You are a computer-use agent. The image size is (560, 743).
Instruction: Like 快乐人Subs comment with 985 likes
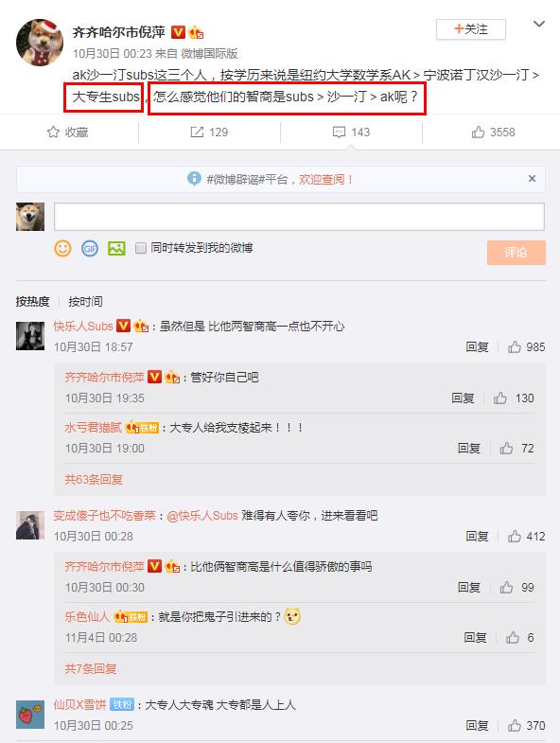coord(515,347)
